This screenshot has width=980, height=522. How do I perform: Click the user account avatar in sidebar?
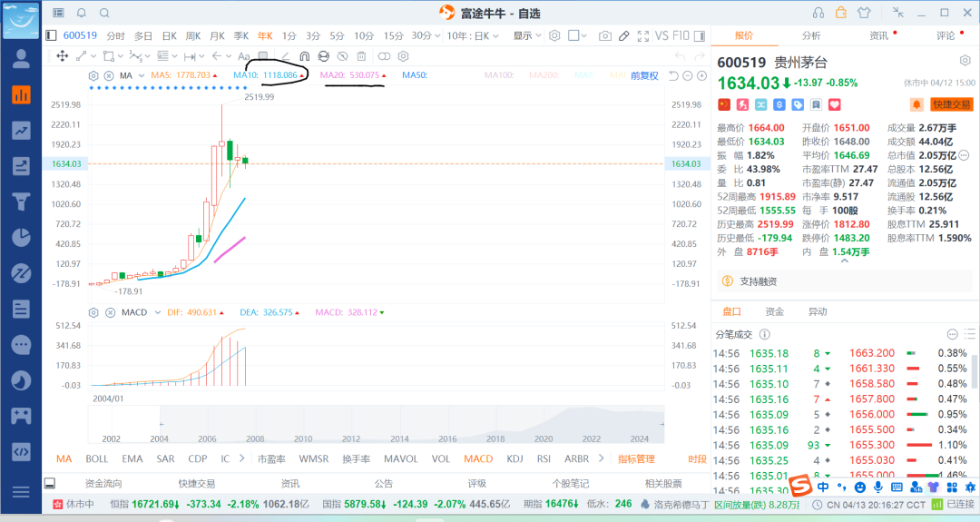pos(21,59)
